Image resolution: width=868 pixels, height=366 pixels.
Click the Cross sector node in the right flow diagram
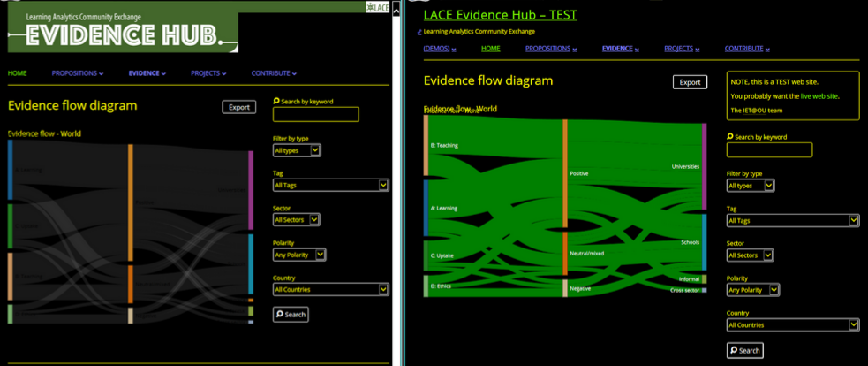704,290
